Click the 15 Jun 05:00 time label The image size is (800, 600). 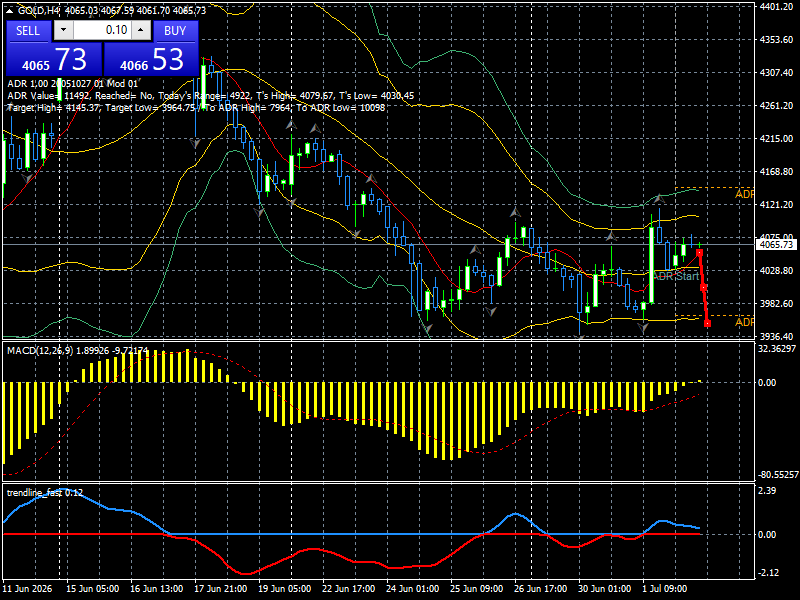coord(93,589)
